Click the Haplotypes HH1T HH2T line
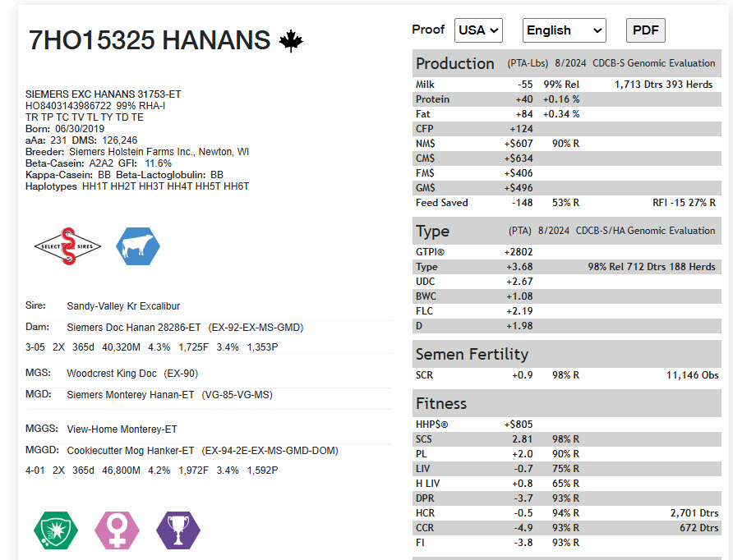 (x=137, y=186)
